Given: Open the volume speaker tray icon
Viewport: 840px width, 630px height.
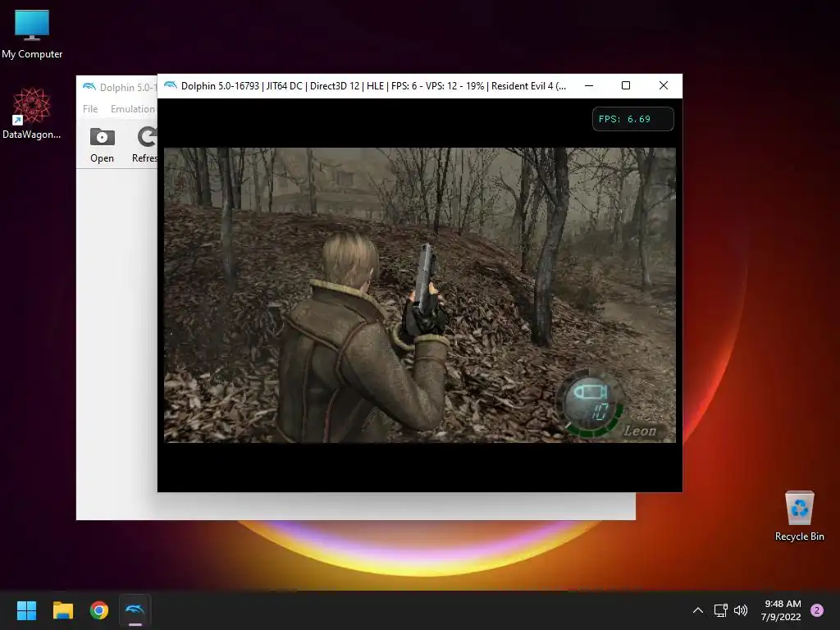Looking at the screenshot, I should coord(741,610).
